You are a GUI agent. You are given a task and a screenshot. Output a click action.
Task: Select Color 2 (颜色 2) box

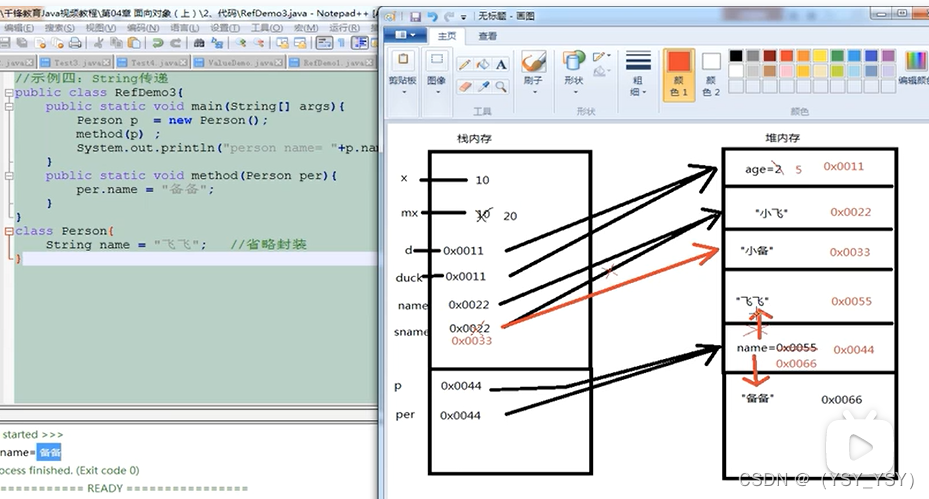coord(710,74)
